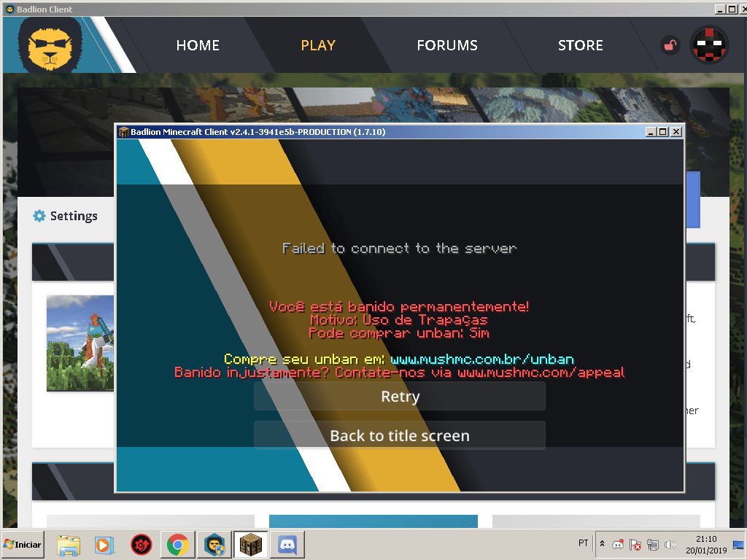Open the red circular taskbar app
Screen dimensions: 747x560
point(141,545)
